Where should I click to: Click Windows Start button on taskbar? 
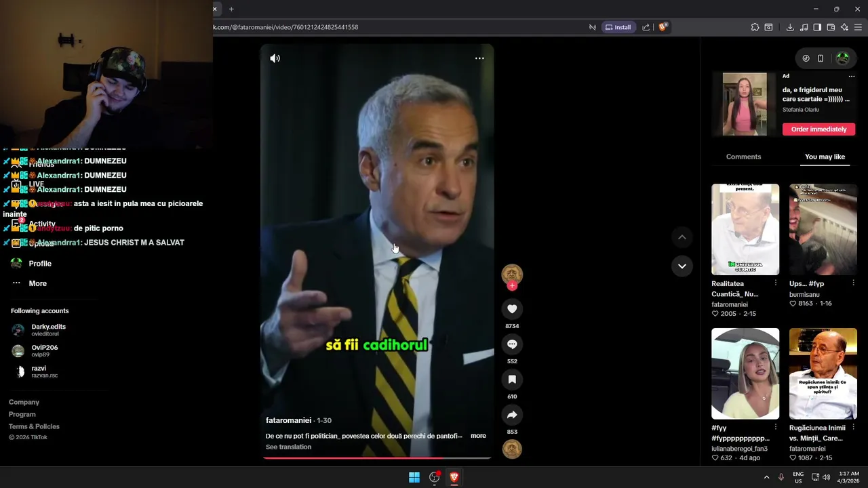pyautogui.click(x=414, y=477)
